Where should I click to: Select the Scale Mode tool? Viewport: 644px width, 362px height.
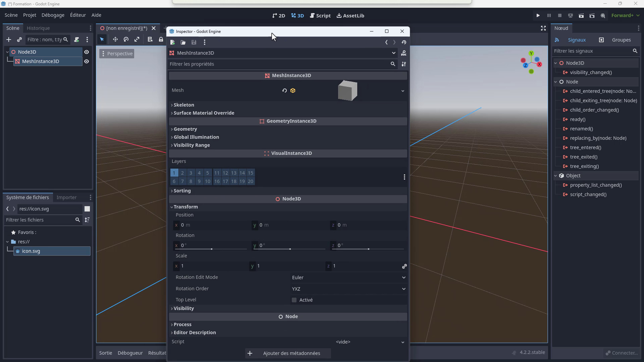137,39
